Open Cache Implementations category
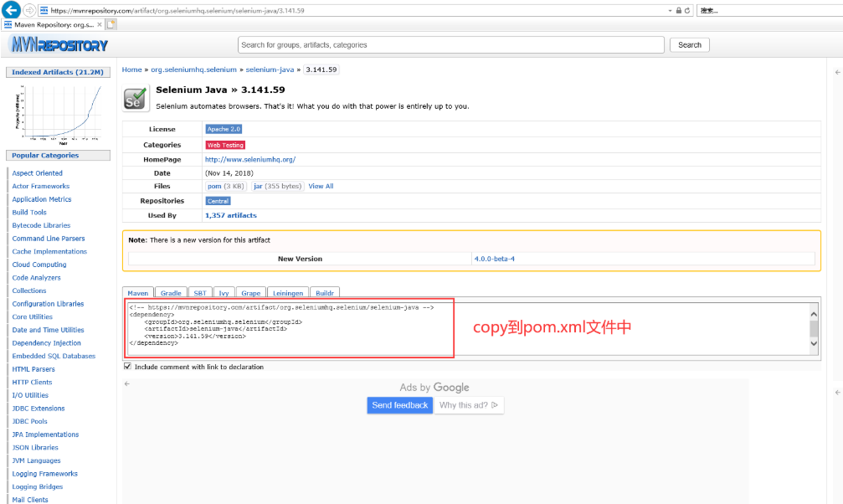This screenshot has width=843, height=504. 49,252
